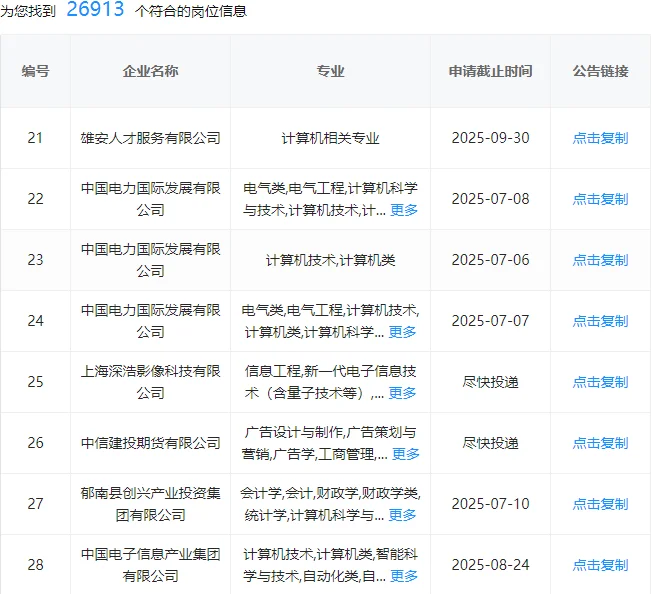Screen dimensions: 651x594
Task: Show more majors for row 25
Action: tap(402, 393)
